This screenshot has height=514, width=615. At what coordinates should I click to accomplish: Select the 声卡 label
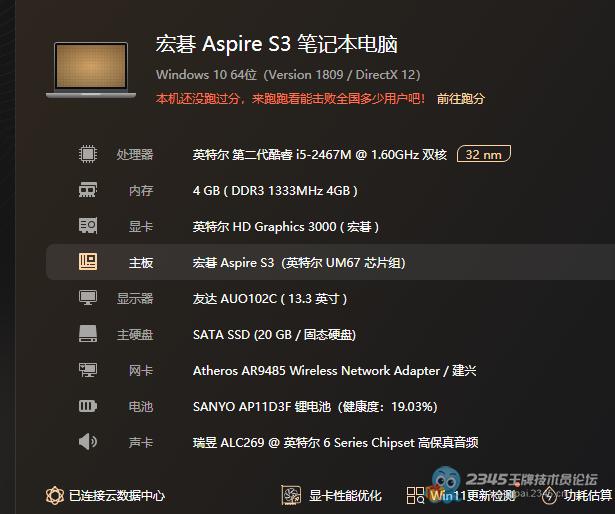click(x=141, y=443)
